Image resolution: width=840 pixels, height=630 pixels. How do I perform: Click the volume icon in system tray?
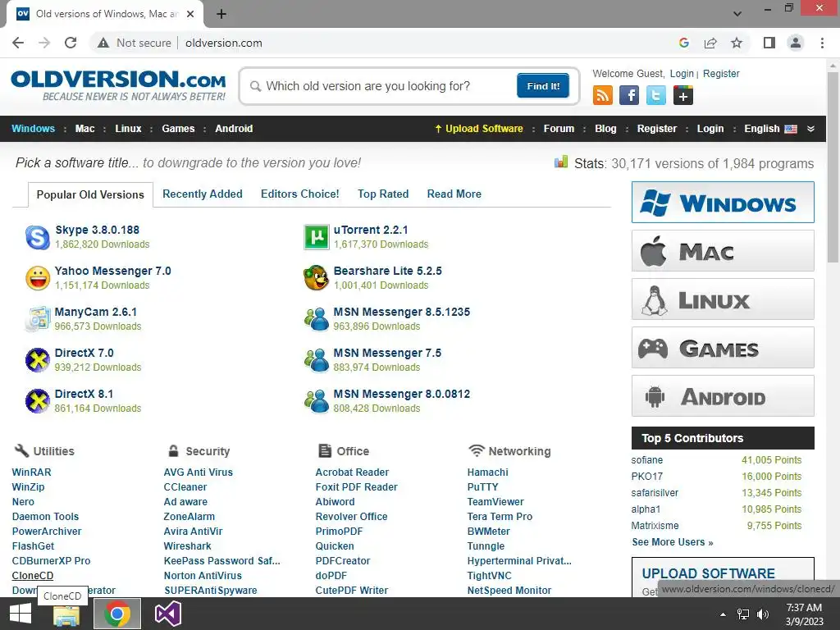(763, 614)
